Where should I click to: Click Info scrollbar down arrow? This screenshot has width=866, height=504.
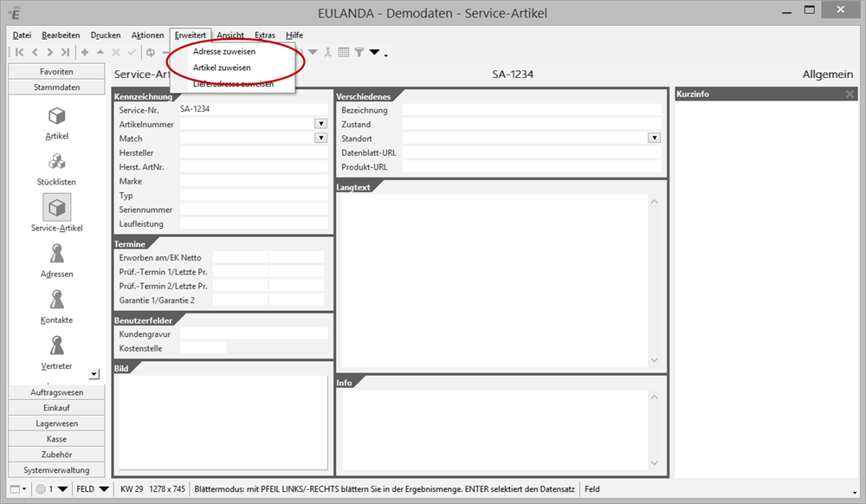click(655, 463)
